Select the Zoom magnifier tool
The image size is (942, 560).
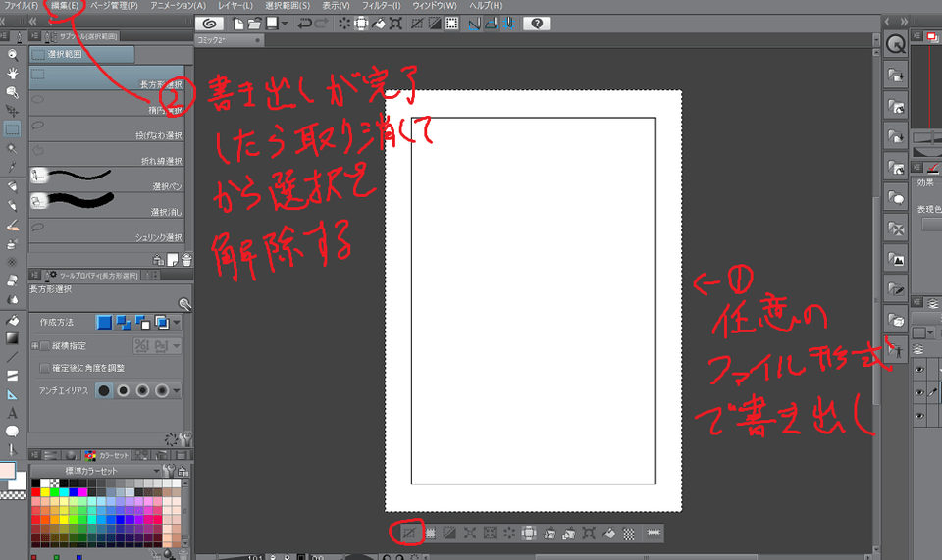pos(13,55)
